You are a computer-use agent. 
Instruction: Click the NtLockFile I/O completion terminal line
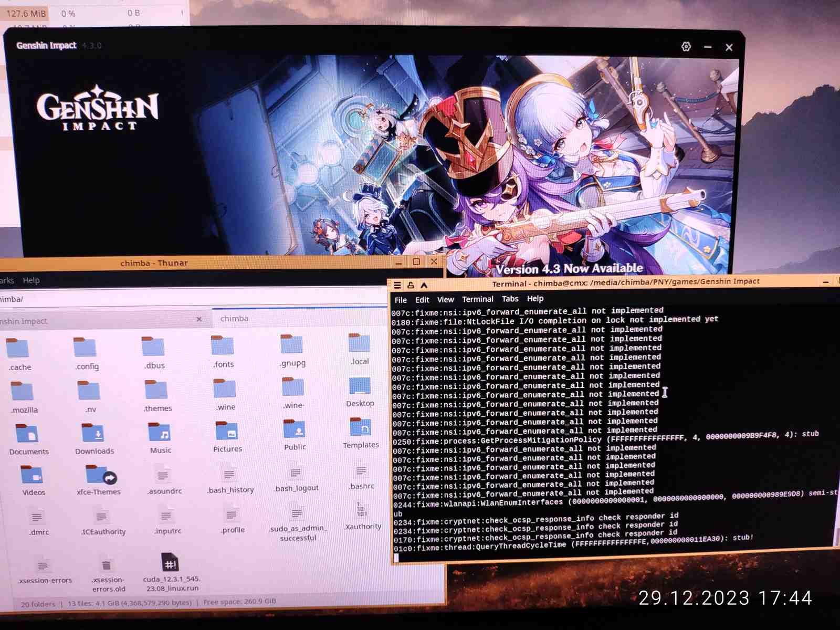point(555,320)
